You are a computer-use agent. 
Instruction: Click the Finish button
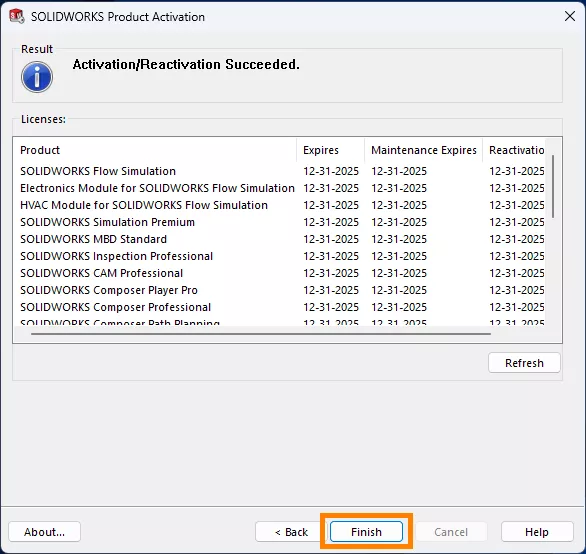point(366,532)
